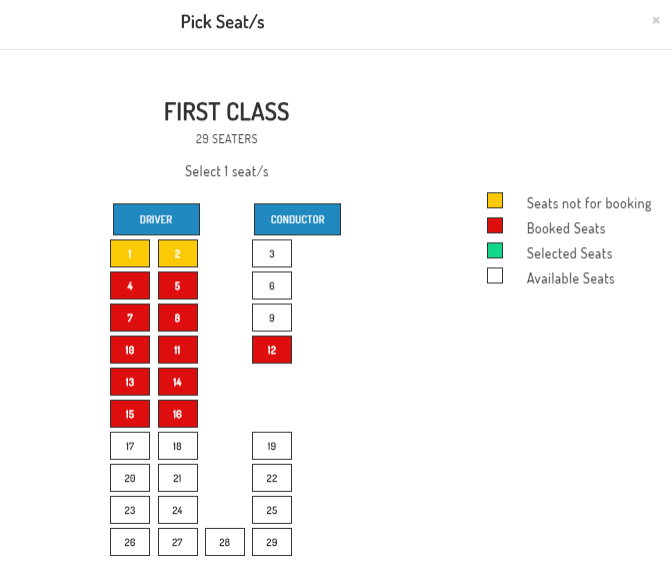
Task: Click white 'Available Seats' legend swatch
Action: pos(495,276)
